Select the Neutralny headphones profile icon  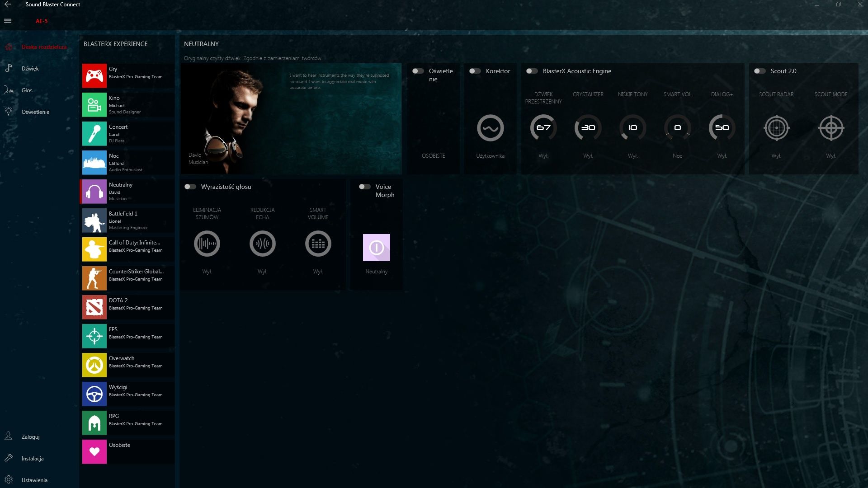[94, 191]
